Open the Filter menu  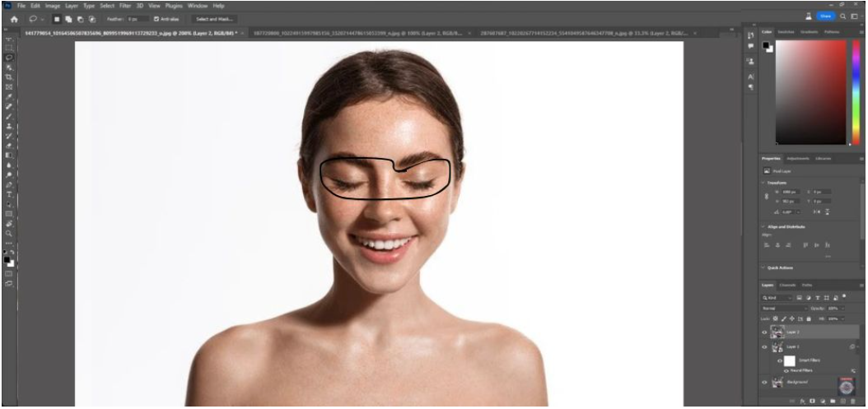pos(125,6)
